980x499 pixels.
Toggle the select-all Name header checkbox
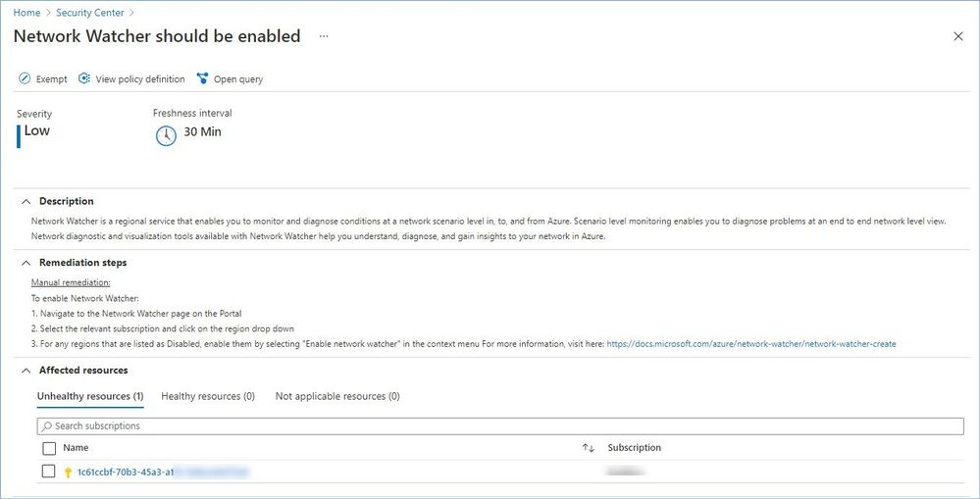49,448
